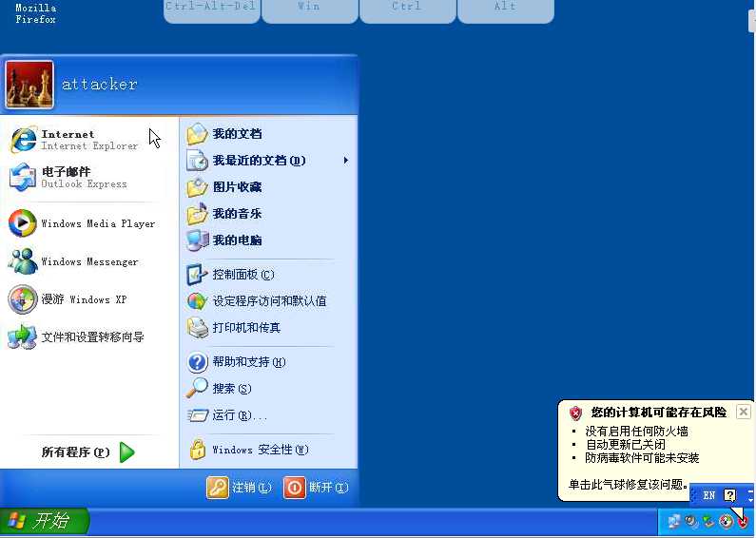Open 帮助和支持 help center
This screenshot has height=538, width=756.
[268, 361]
